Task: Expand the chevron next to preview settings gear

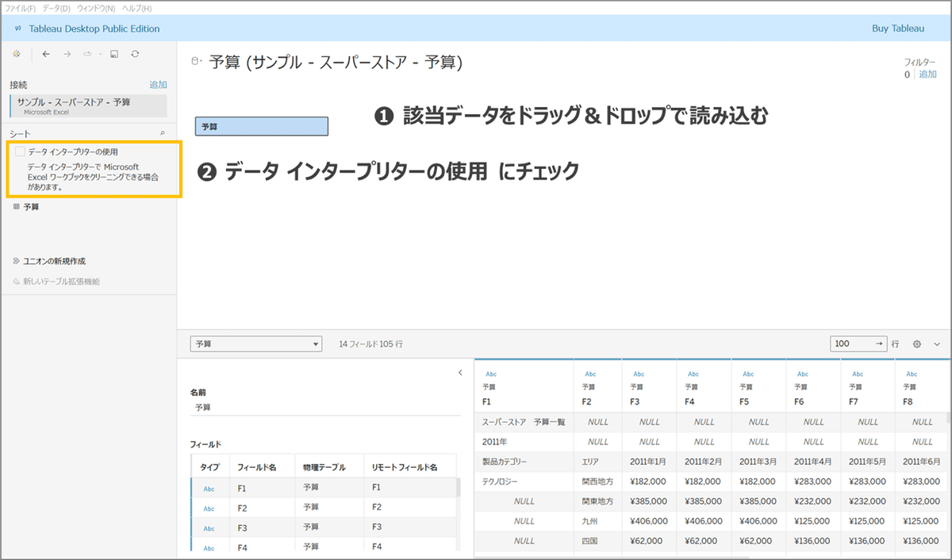Action: (937, 344)
